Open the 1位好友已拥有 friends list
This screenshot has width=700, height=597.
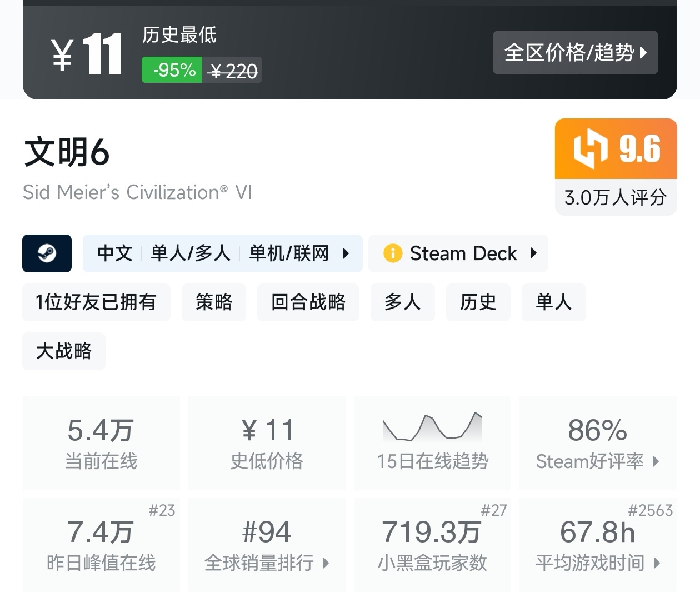(x=96, y=302)
